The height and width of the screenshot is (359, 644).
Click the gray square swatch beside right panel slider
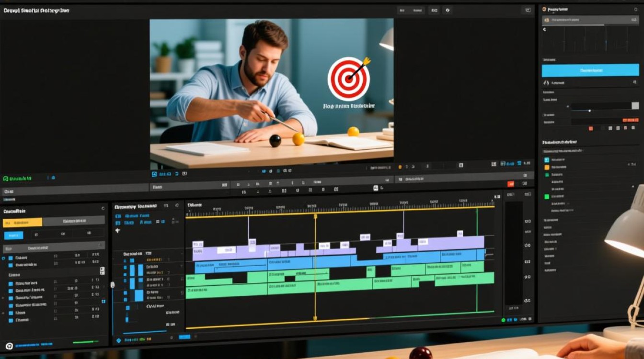635,106
